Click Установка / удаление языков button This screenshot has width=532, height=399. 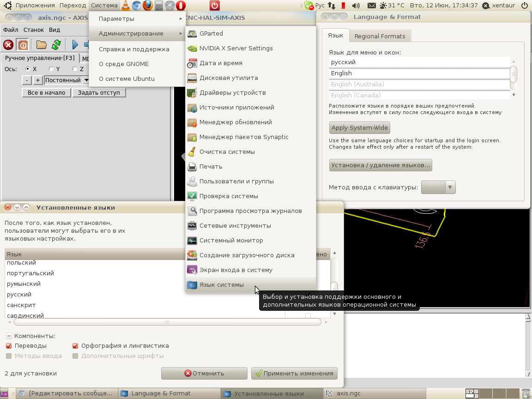click(x=381, y=165)
